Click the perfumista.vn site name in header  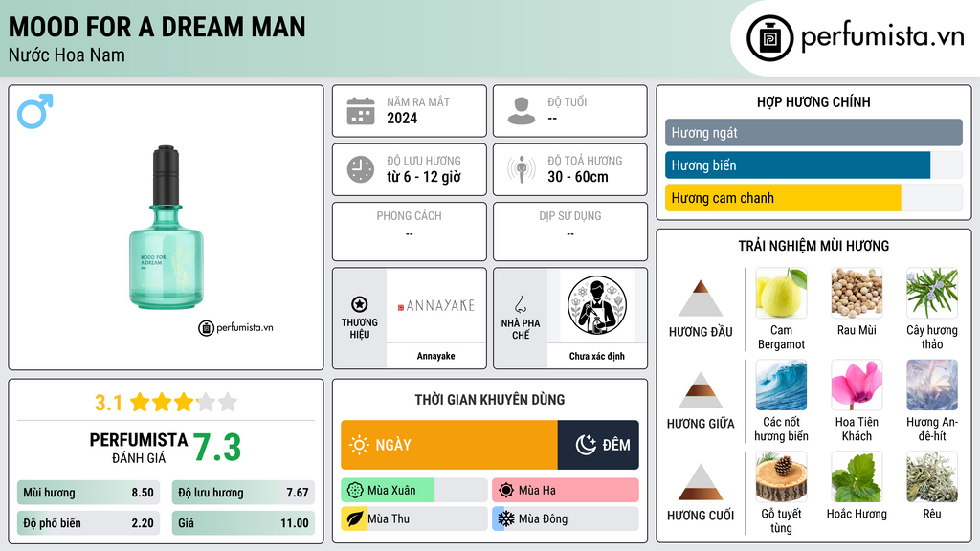[882, 37]
